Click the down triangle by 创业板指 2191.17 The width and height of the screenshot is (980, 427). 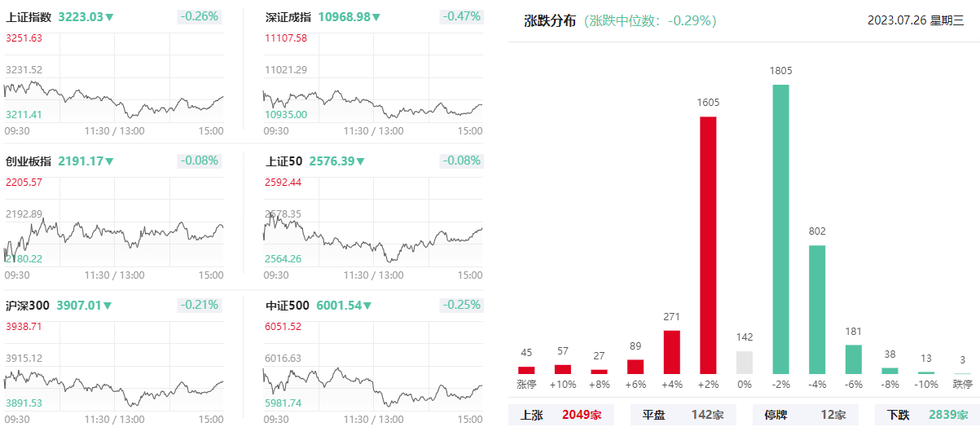pos(109,161)
